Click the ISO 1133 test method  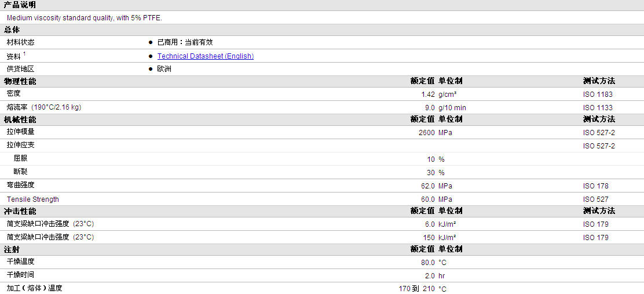tap(597, 107)
